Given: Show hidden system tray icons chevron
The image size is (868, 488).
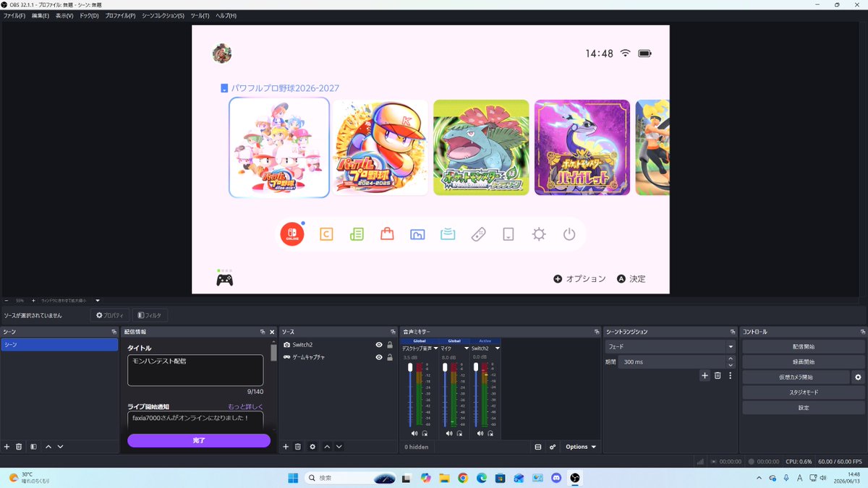Looking at the screenshot, I should point(758,478).
